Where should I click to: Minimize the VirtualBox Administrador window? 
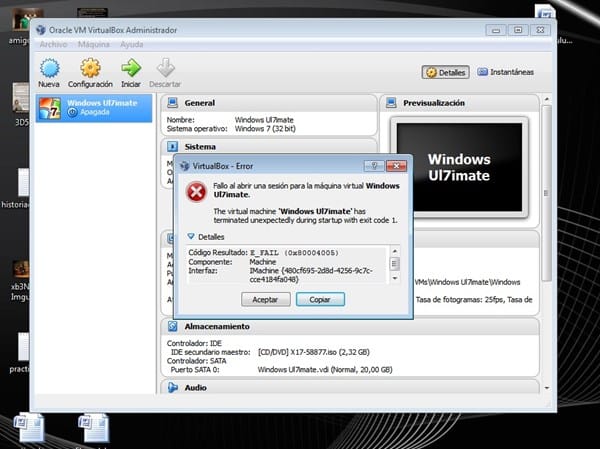click(x=496, y=30)
